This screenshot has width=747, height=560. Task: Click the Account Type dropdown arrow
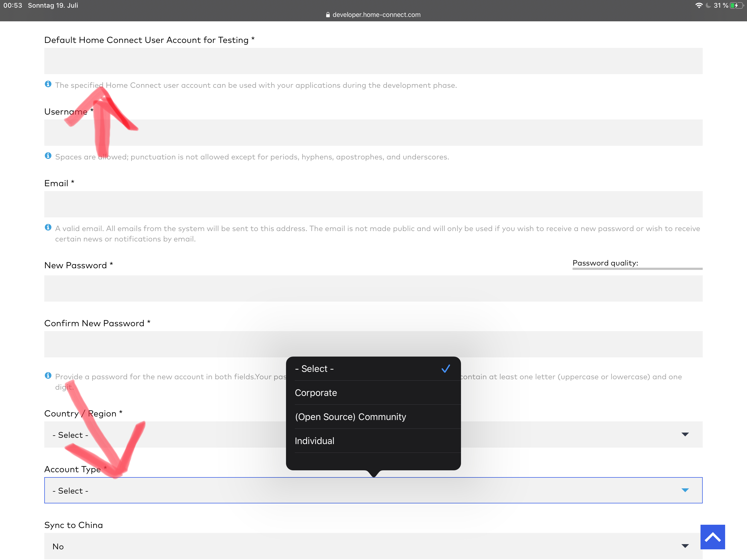685,490
